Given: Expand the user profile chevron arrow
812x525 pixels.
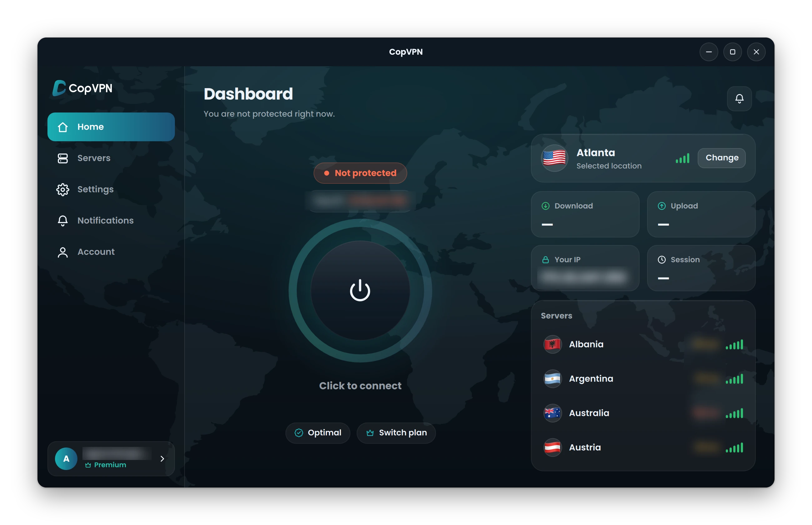Looking at the screenshot, I should click(x=162, y=459).
